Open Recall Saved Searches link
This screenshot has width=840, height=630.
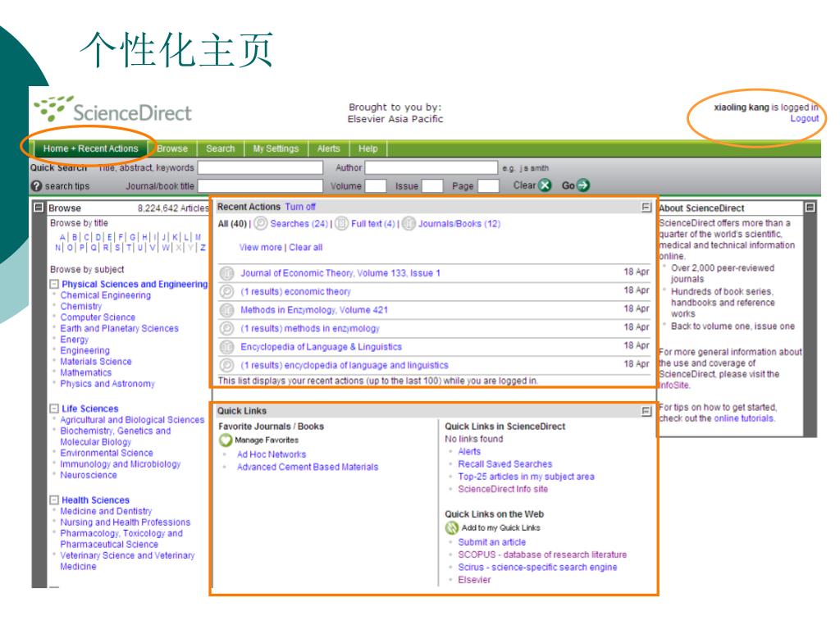[x=504, y=464]
